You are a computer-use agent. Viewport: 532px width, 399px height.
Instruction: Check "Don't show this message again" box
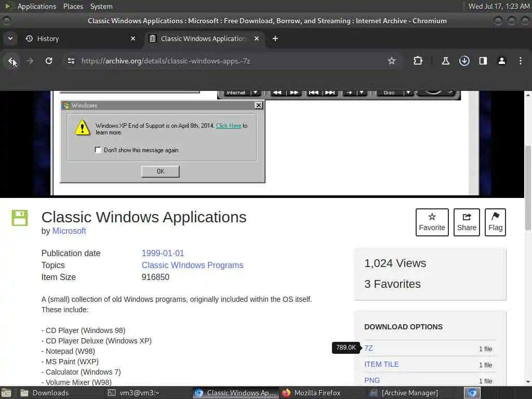[98, 150]
